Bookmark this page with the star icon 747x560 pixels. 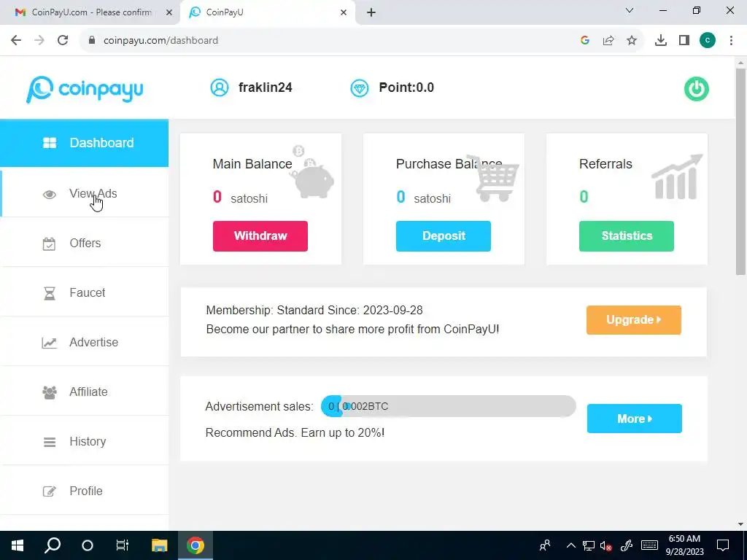(x=632, y=41)
